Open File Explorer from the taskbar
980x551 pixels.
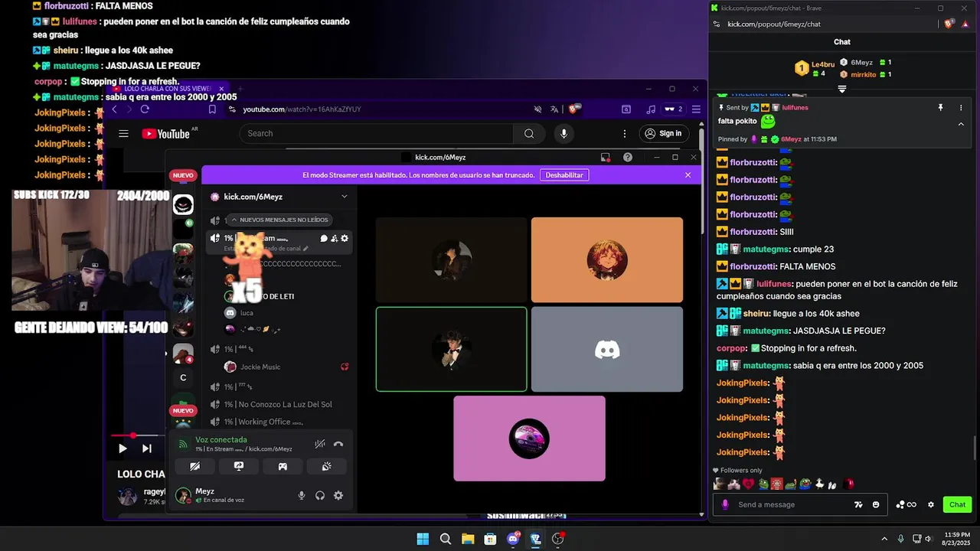[468, 539]
